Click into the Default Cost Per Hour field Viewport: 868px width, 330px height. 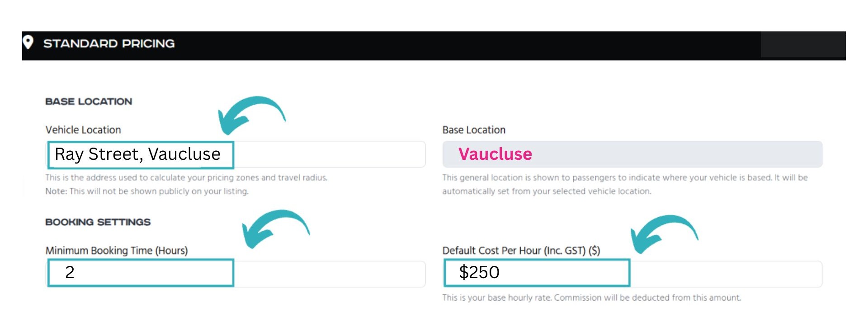click(x=632, y=273)
